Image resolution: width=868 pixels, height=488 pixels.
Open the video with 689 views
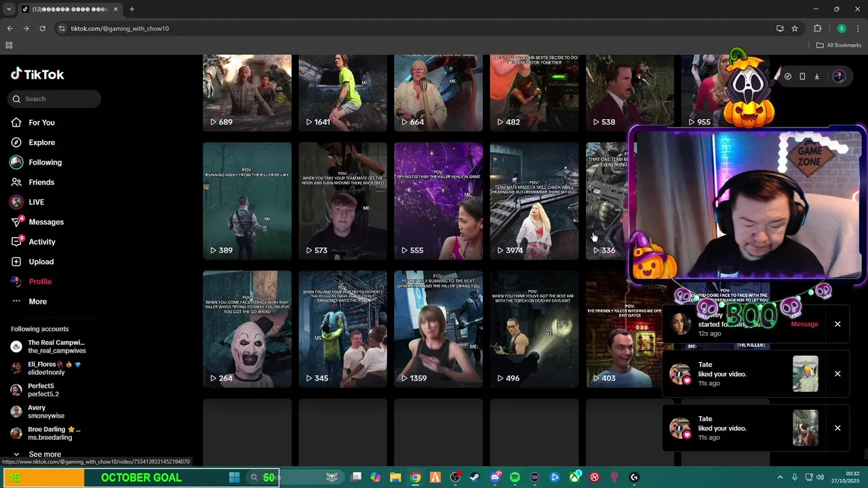click(x=247, y=93)
